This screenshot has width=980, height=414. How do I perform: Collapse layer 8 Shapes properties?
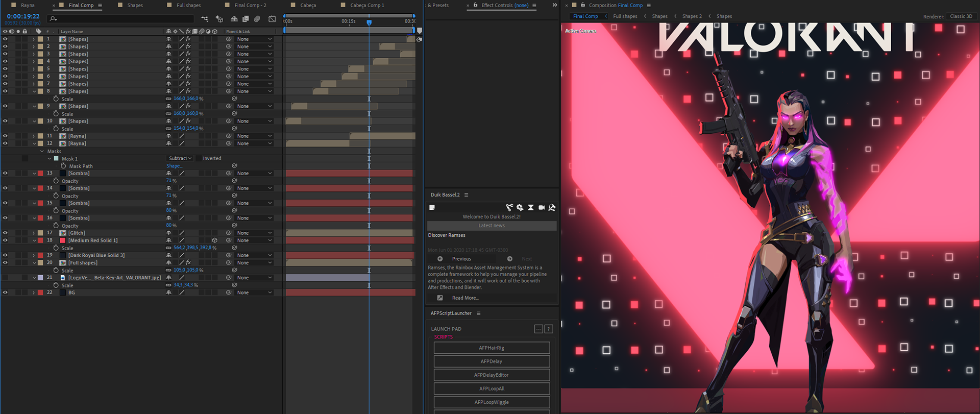coord(34,91)
